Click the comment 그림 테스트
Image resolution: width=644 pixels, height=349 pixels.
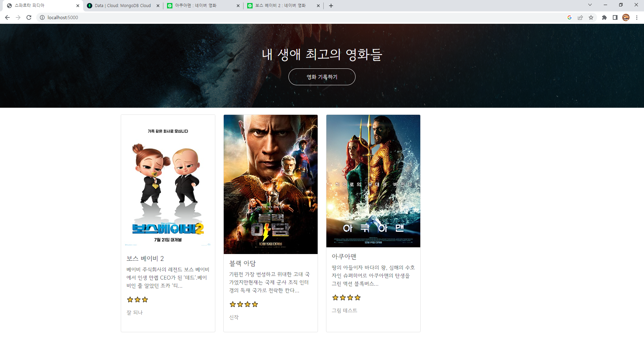coord(344,310)
